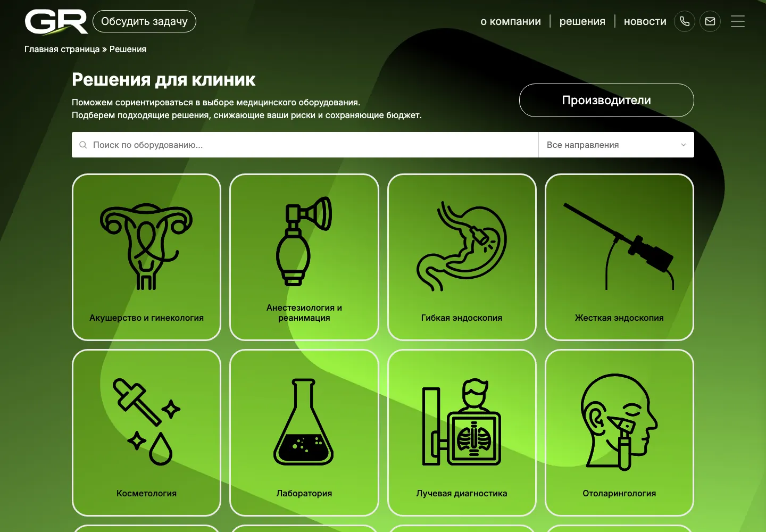Viewport: 766px width, 532px height.
Task: Choose the 'Косметология' label
Action: [x=146, y=493]
